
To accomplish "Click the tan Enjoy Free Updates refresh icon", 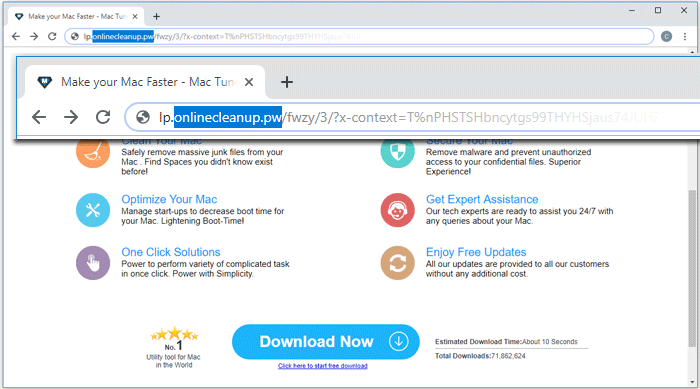I will click(x=397, y=263).
